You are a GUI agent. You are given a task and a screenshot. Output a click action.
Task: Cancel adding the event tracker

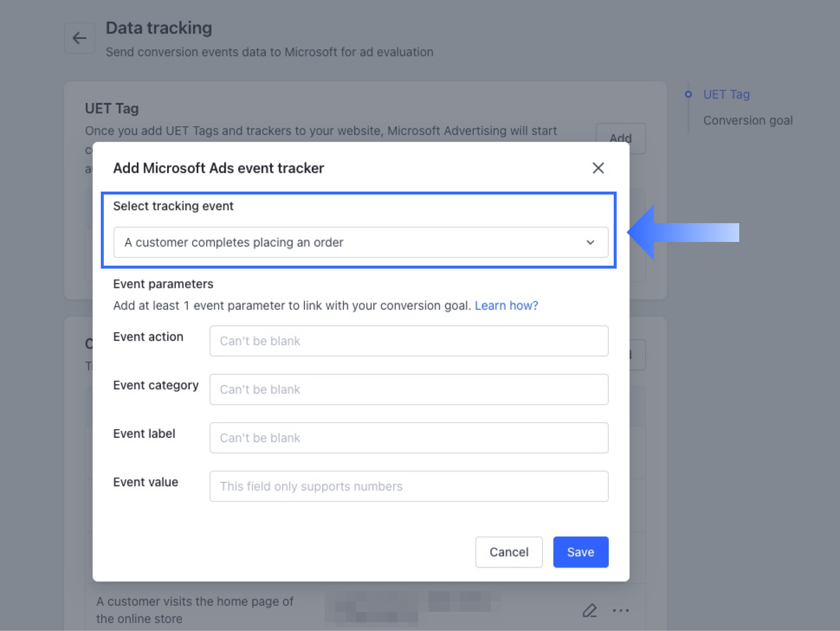508,552
